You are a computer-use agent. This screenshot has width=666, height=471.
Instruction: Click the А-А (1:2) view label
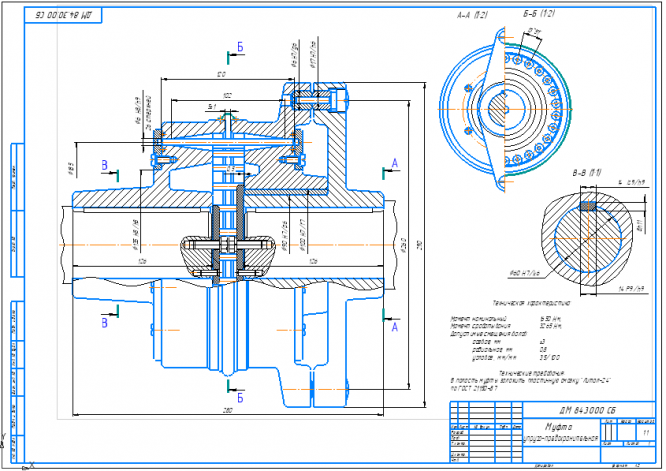pos(472,15)
